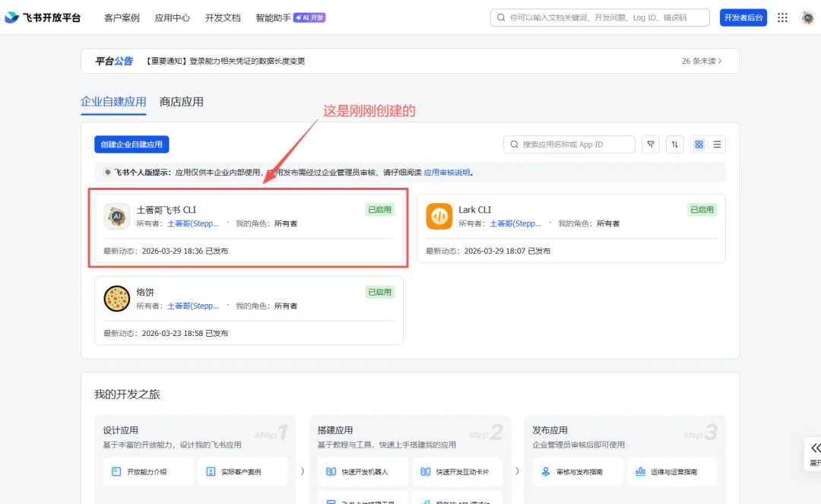The width and height of the screenshot is (821, 504).
Task: Focus the 搜索应用名称或 App ID field
Action: pyautogui.click(x=569, y=144)
